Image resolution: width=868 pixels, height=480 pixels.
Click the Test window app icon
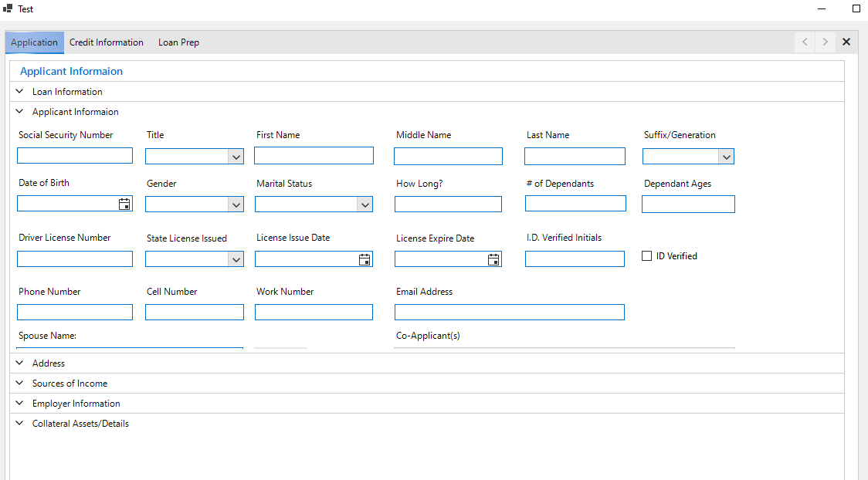click(x=8, y=8)
